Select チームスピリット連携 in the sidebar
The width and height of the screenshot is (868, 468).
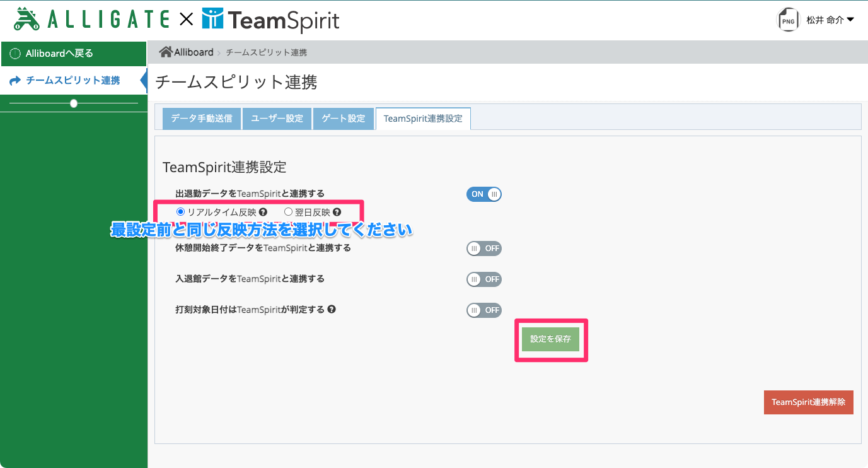coord(73,81)
